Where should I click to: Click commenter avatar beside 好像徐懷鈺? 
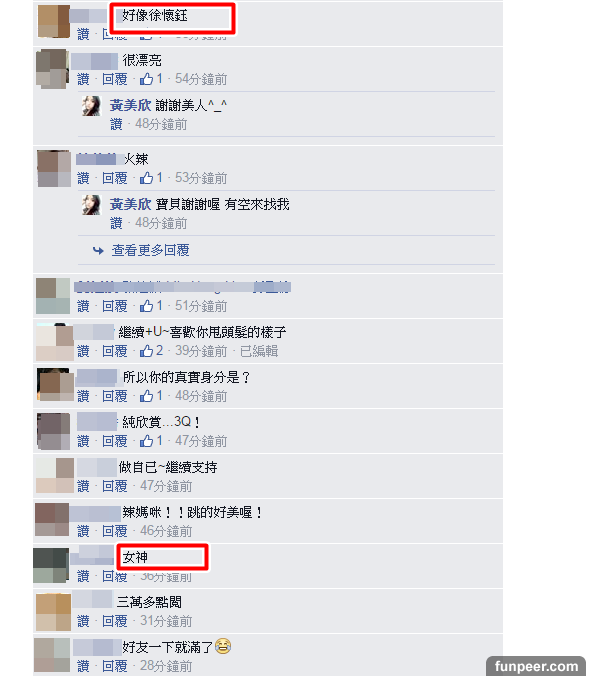(54, 21)
